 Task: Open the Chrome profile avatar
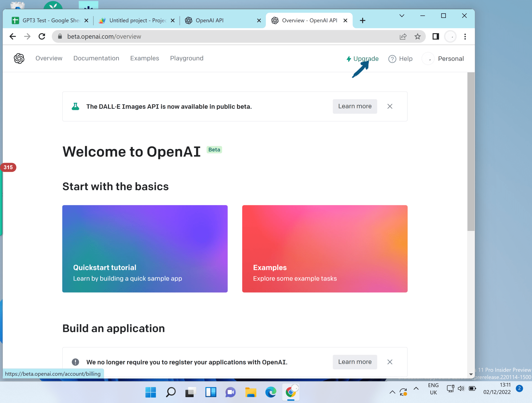[450, 36]
